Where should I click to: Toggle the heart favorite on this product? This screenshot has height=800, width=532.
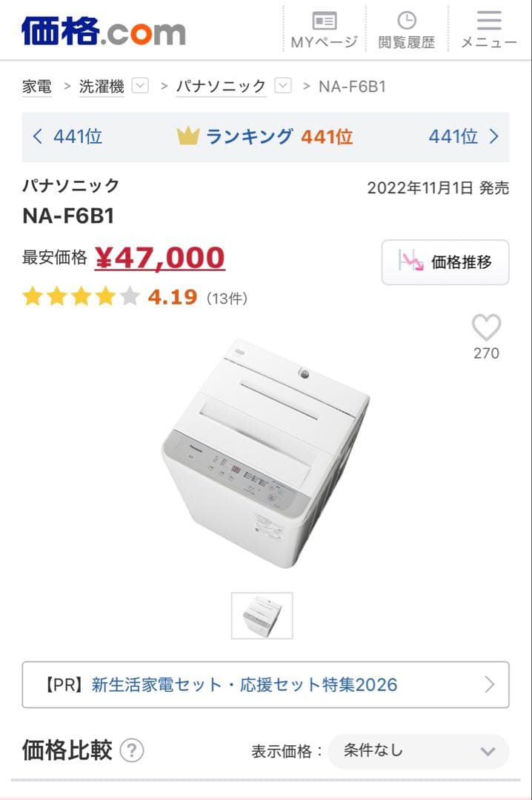pos(486,328)
